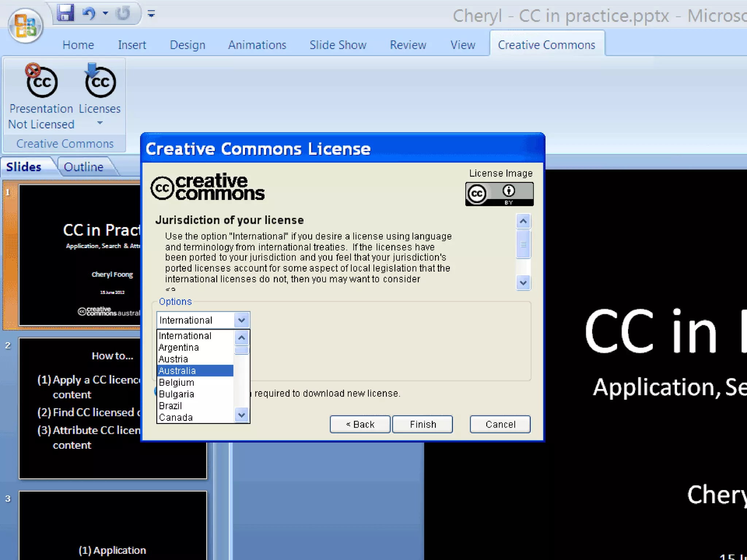
Task: Open the Licenses CC download icon
Action: pos(100,82)
